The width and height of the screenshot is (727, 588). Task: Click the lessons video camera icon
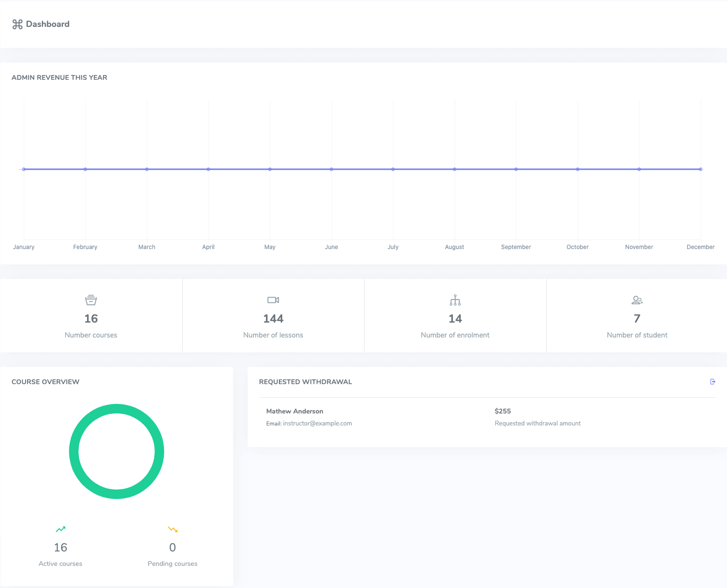[x=273, y=300]
